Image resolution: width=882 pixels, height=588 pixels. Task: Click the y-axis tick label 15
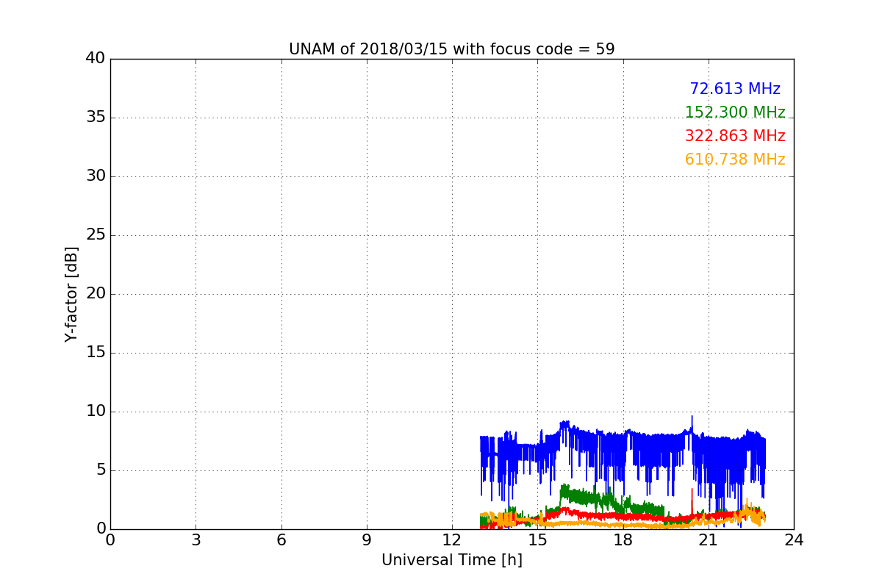[96, 353]
